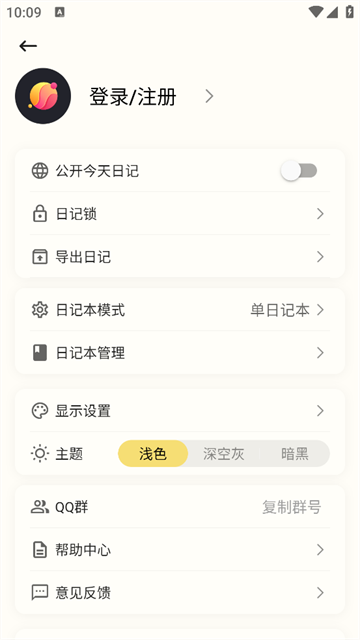Viewport: 360px width, 640px height.
Task: Click the people icon beside QQ群
Action: (x=40, y=507)
